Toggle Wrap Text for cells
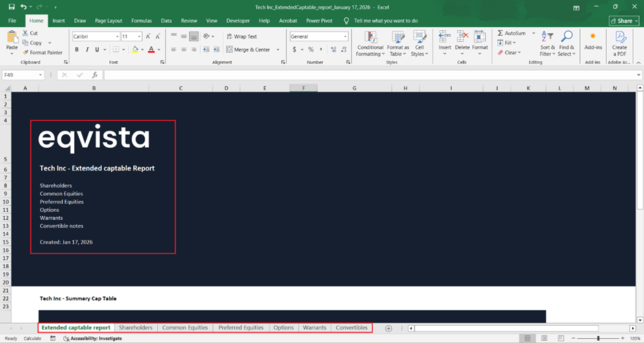Screen dimensions: 644x343 [x=241, y=36]
